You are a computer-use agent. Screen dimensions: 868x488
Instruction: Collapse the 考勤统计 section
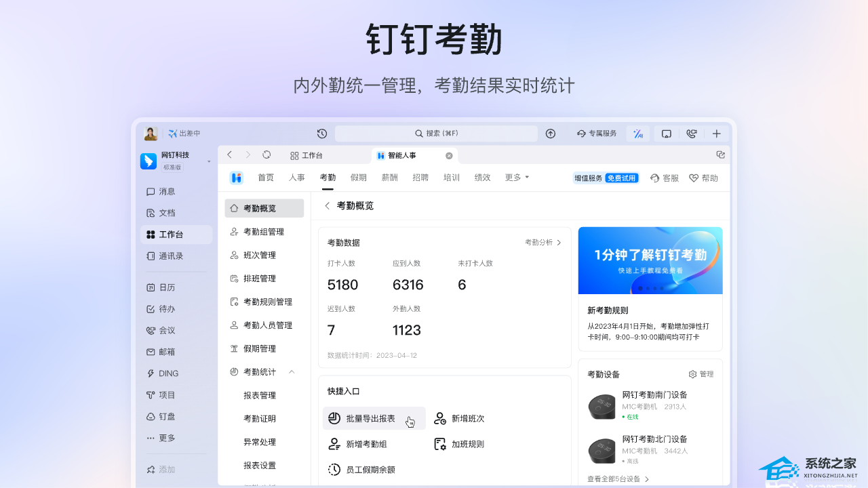(x=292, y=372)
